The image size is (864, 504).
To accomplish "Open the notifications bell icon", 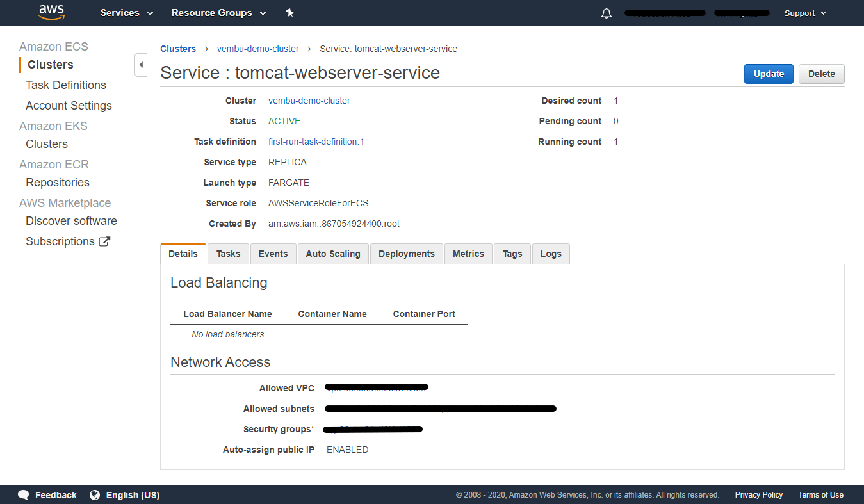I will 607,13.
